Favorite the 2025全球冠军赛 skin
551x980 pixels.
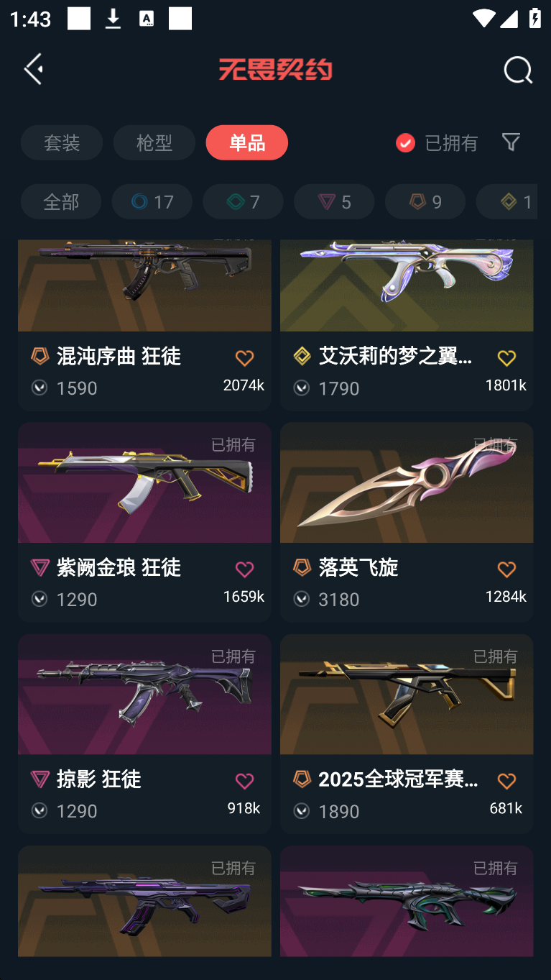[506, 781]
